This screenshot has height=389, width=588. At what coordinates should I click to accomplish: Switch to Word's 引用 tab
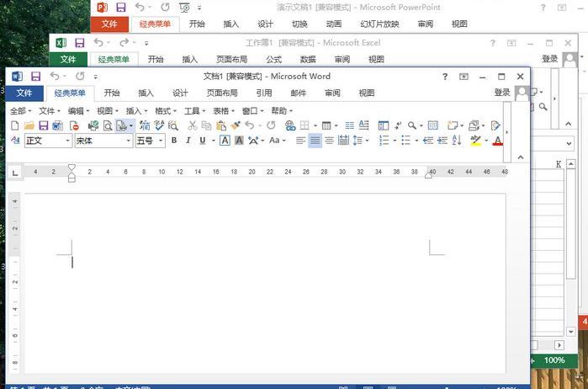click(x=264, y=93)
